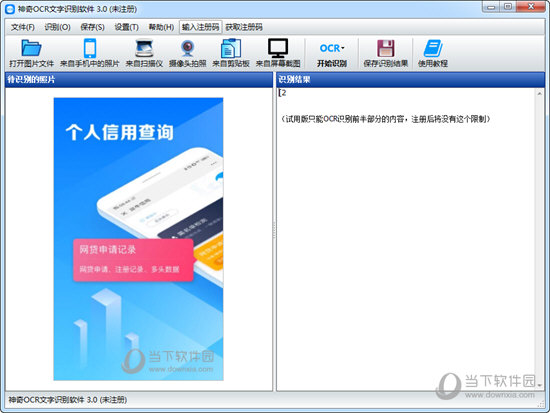Click 获取注册码 menu item
The width and height of the screenshot is (550, 413).
244,27
